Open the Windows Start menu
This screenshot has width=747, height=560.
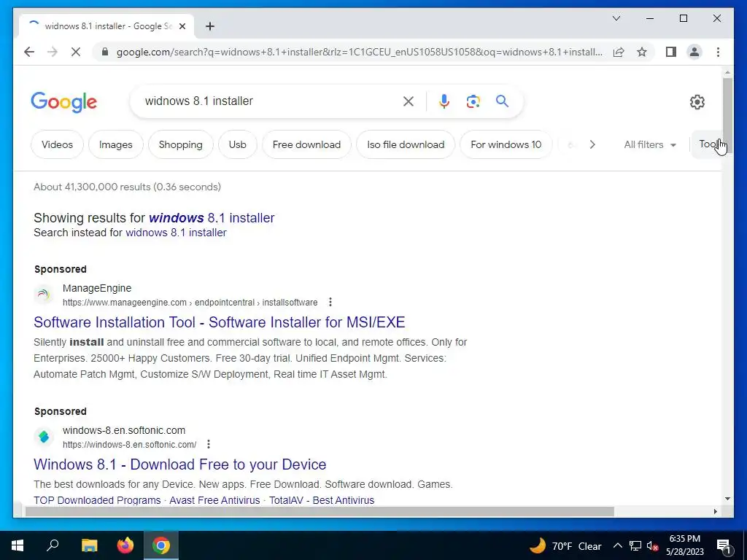click(18, 545)
